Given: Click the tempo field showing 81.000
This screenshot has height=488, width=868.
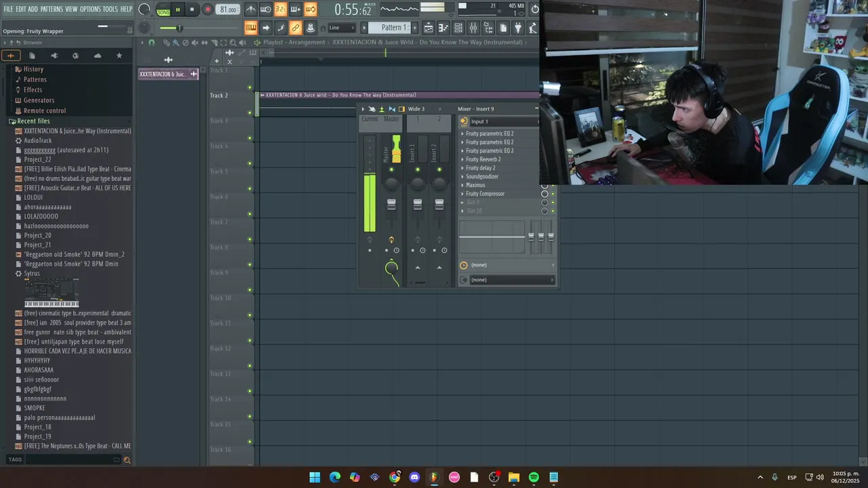Looking at the screenshot, I should (229, 9).
